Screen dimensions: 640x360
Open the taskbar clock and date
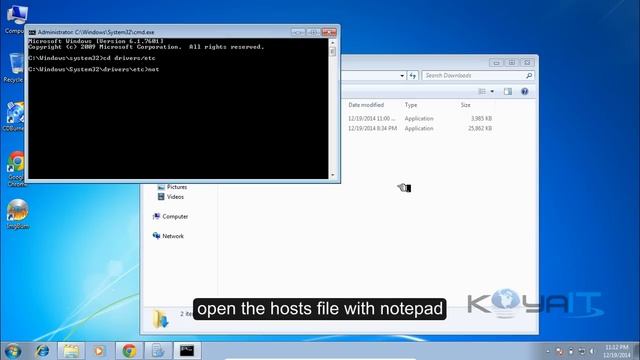pos(617,351)
